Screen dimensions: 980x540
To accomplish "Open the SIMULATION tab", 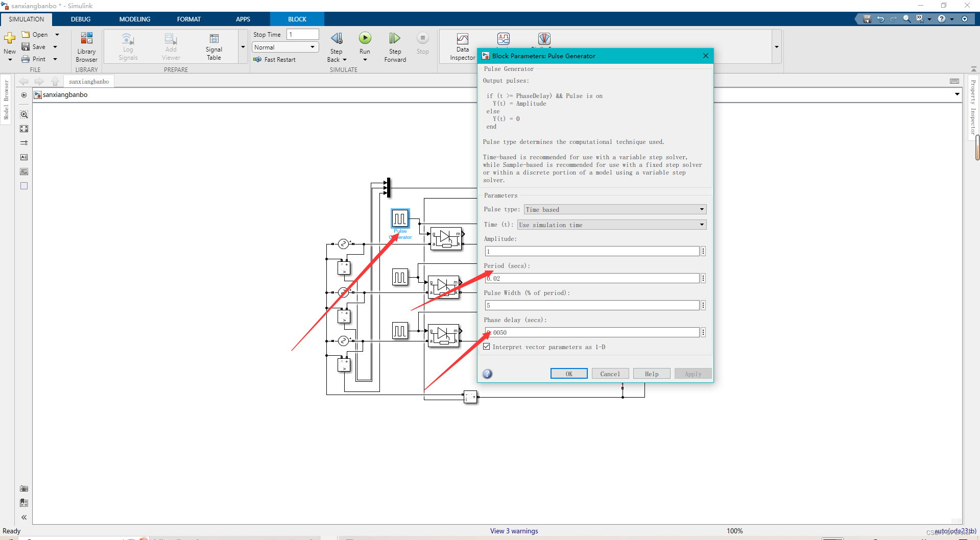I will tap(27, 19).
